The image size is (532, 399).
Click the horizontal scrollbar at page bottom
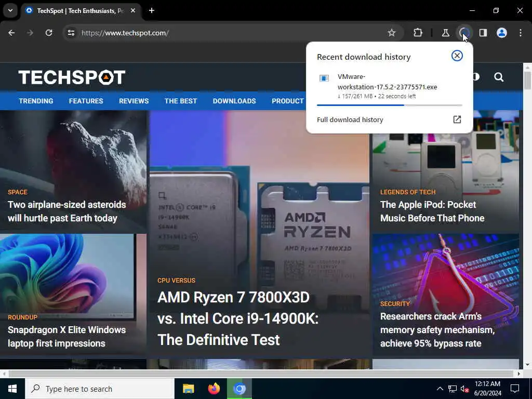(261, 374)
